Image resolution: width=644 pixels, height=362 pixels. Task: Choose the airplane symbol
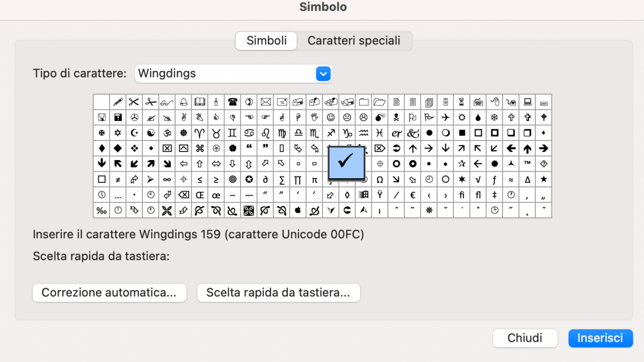[x=445, y=117]
